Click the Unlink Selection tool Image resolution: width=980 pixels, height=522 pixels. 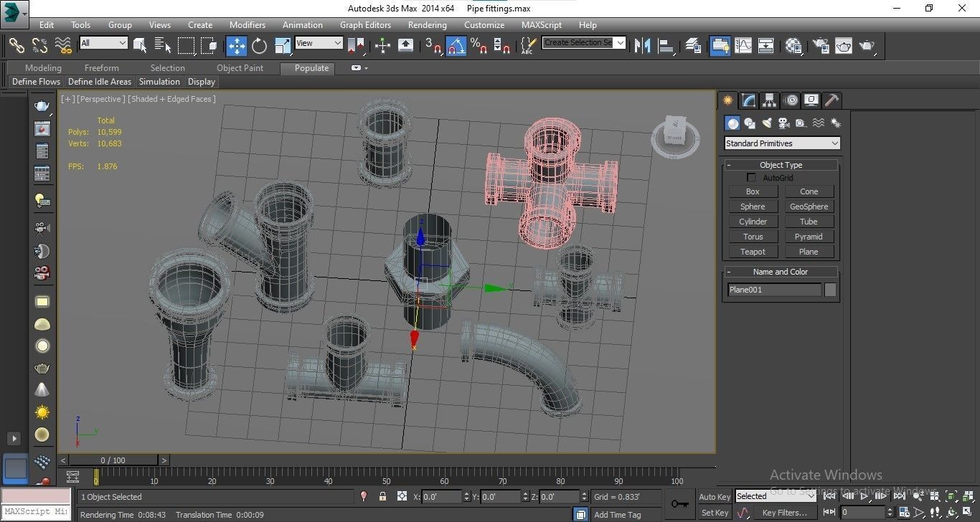click(40, 46)
